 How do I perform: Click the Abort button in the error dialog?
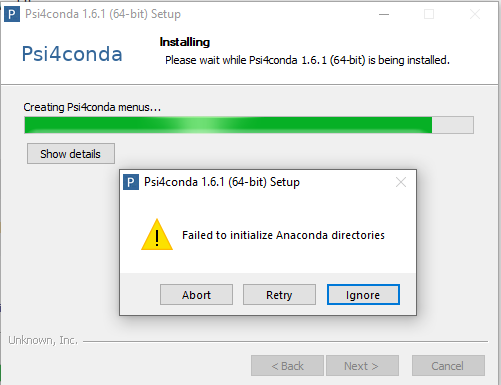coord(196,295)
